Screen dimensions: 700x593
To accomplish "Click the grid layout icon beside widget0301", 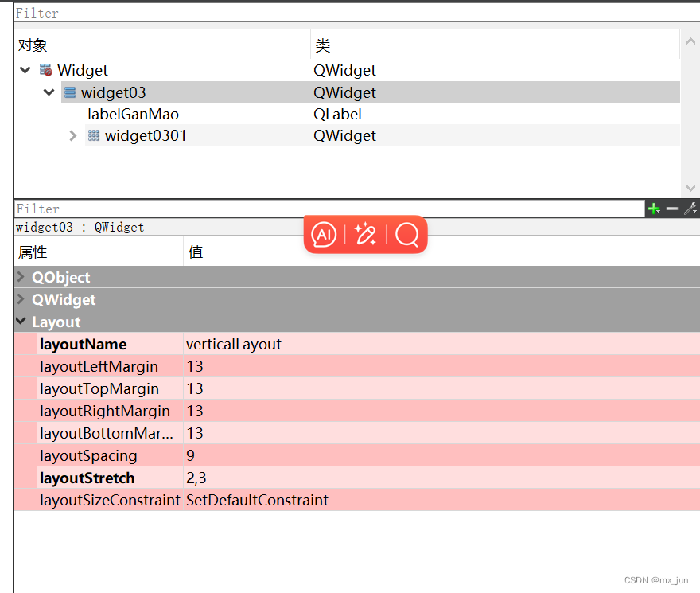I will (x=94, y=135).
